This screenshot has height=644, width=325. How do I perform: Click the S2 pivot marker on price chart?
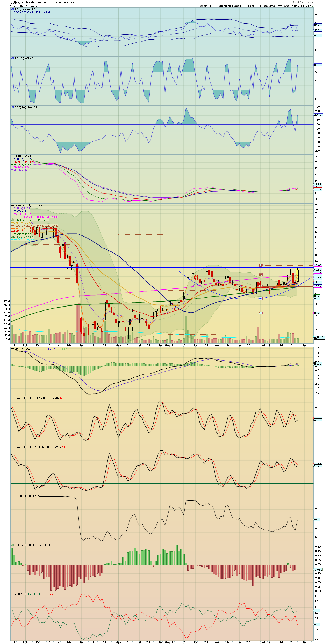pyautogui.click(x=261, y=313)
